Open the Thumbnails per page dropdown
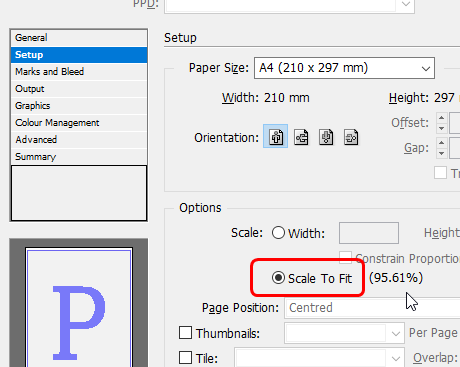 coord(344,333)
